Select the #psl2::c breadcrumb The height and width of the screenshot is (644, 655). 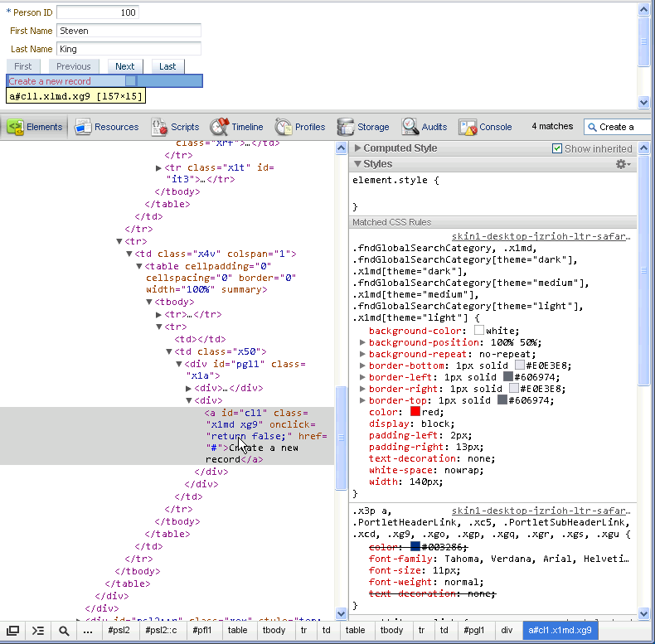click(161, 630)
